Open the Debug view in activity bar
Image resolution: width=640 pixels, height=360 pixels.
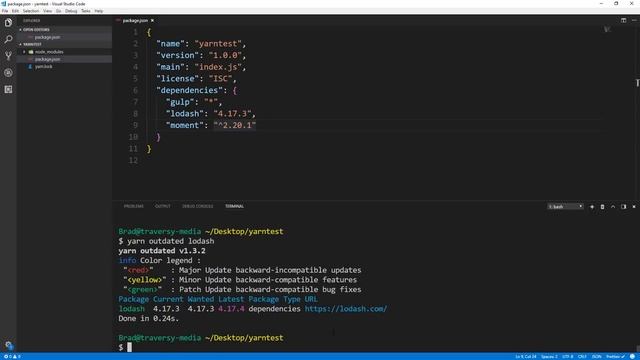[x=8, y=73]
